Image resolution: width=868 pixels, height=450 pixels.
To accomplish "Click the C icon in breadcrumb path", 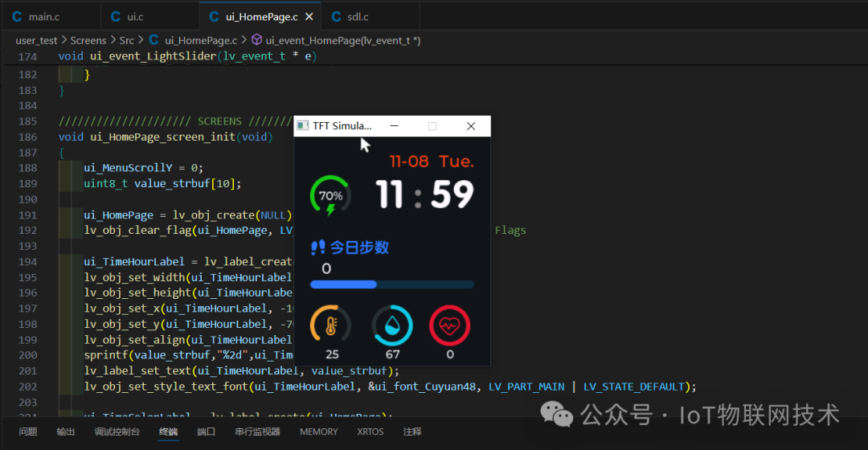I will (x=154, y=40).
